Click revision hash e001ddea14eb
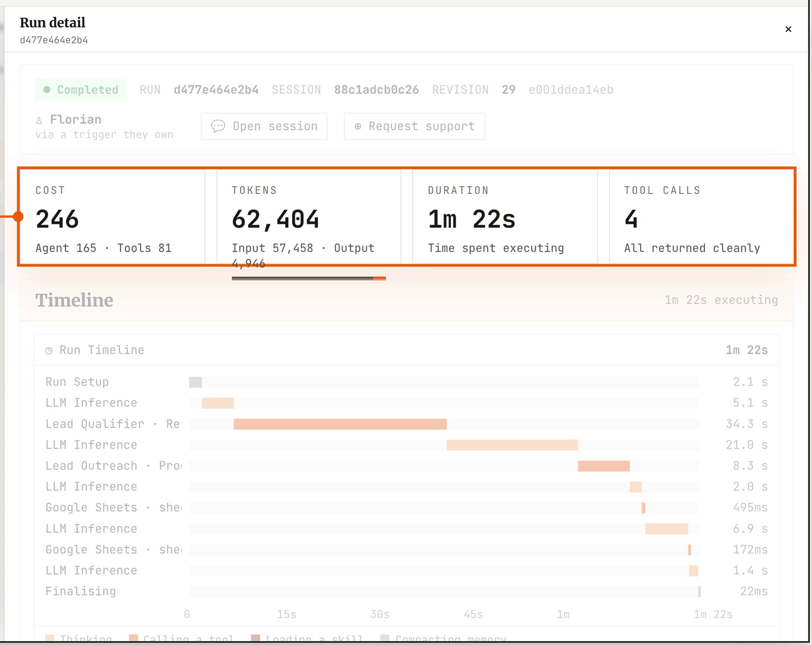Screen dimensions: 812x645 point(571,90)
